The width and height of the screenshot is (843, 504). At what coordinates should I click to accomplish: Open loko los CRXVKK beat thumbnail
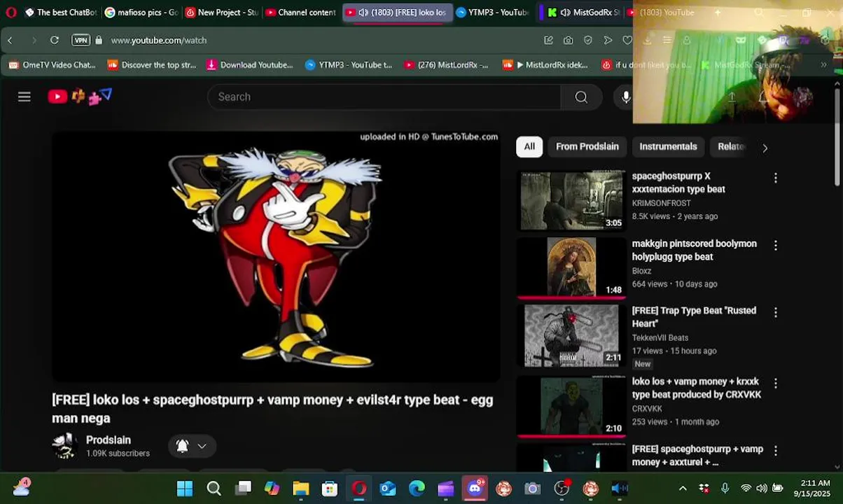tap(571, 406)
